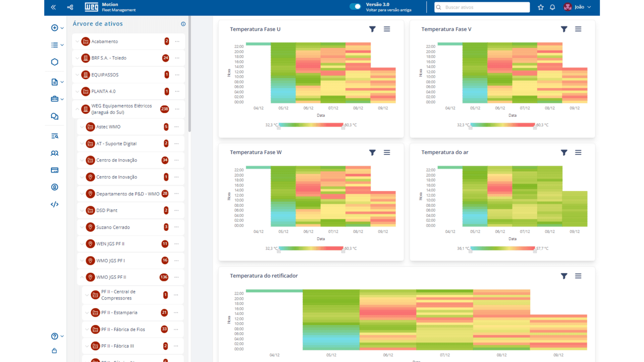The image size is (644, 362).
Task: Open favorites star icon
Action: click(x=541, y=7)
